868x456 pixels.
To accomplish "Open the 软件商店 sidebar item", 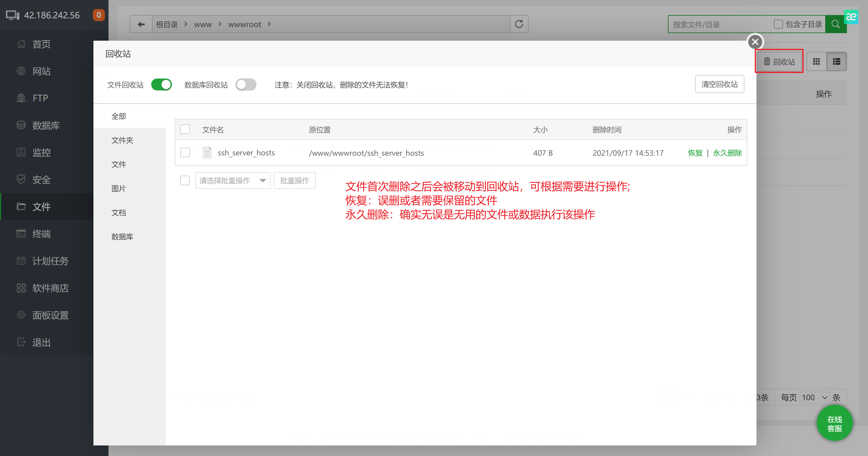I will tap(50, 288).
